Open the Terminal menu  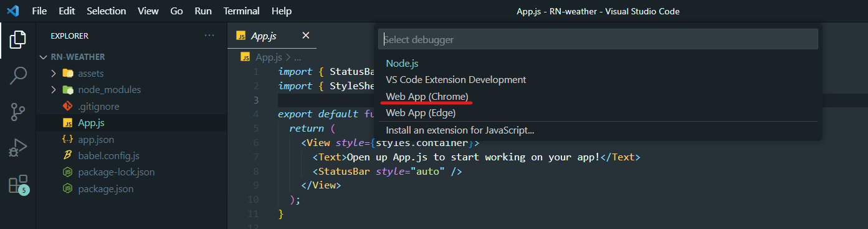coord(241,11)
